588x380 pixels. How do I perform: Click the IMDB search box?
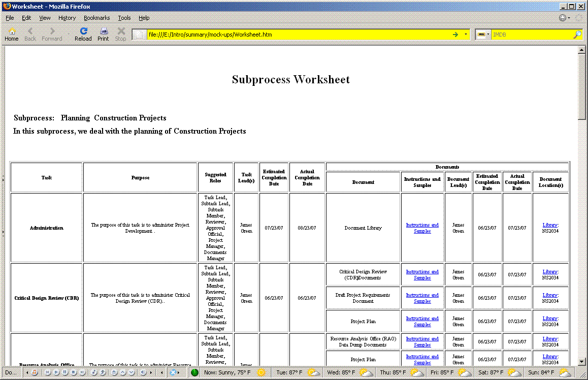click(x=532, y=35)
